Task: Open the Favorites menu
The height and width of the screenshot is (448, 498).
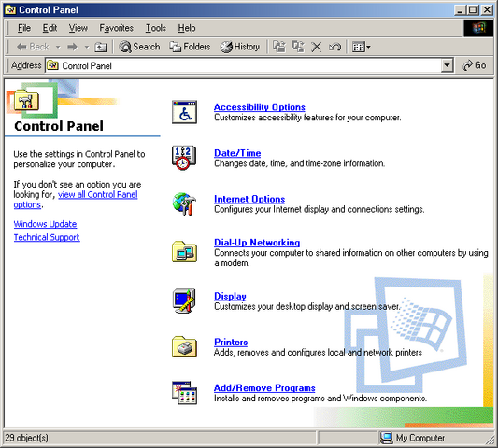Action: click(x=116, y=28)
